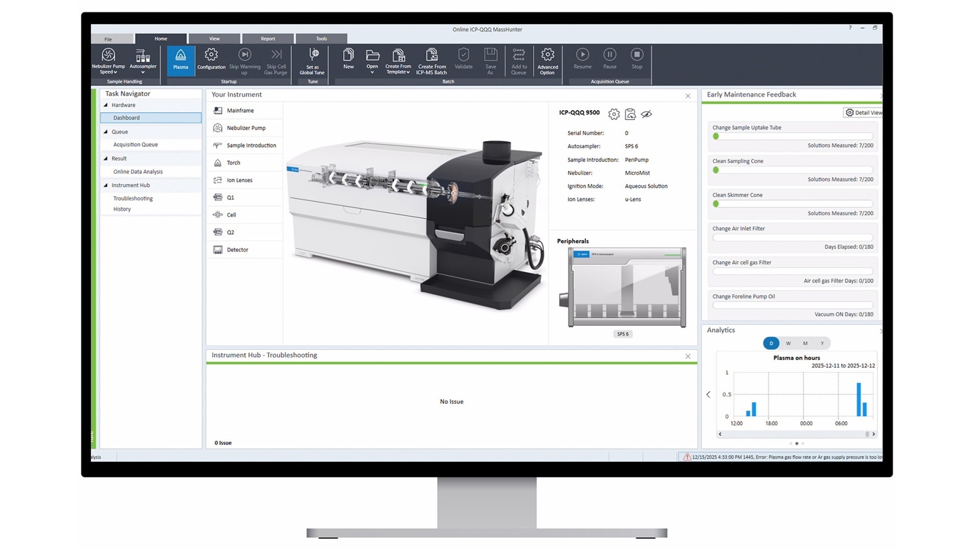Select Q2 component

click(244, 232)
